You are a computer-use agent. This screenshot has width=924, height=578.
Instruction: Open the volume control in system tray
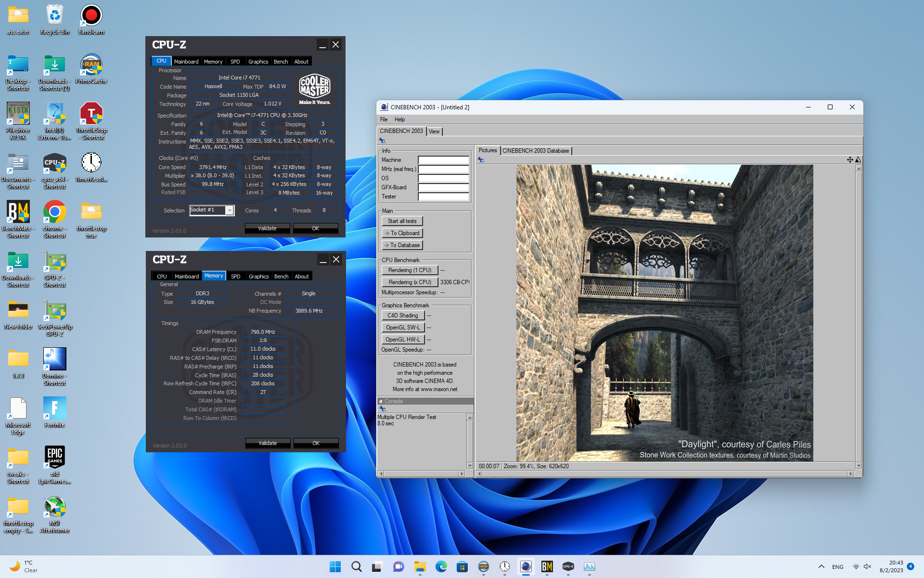pyautogui.click(x=868, y=566)
